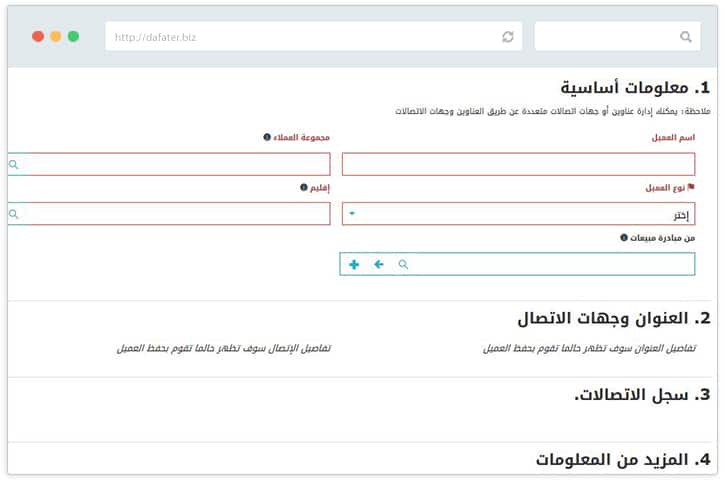Click info icon beside مجموعة العملاء label
This screenshot has width=725, height=485.
click(x=267, y=137)
